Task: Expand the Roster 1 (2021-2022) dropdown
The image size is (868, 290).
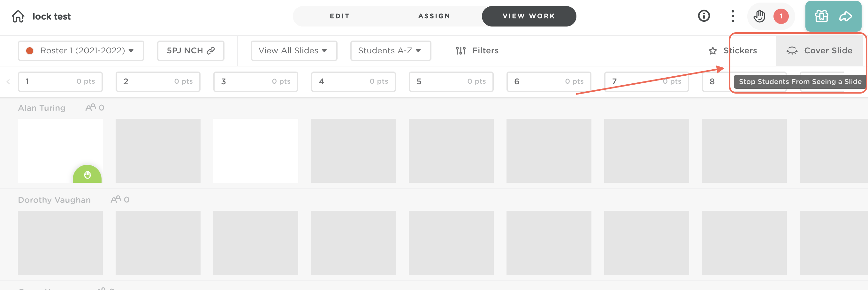Action: tap(81, 50)
